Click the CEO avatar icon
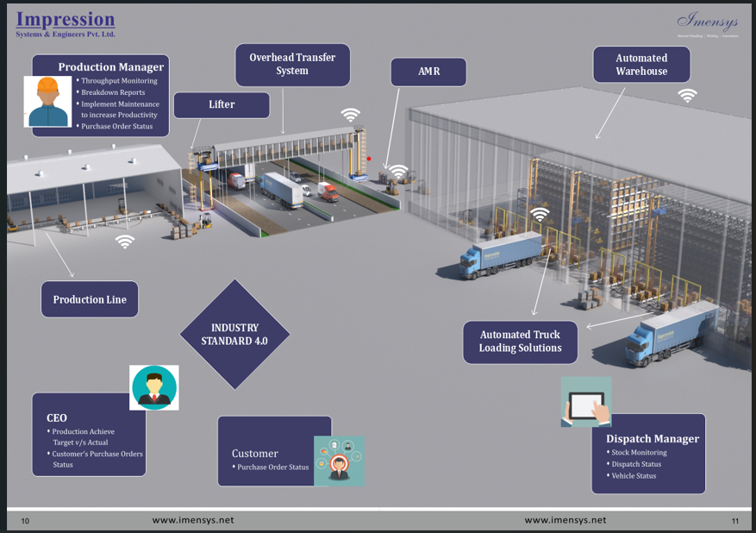The height and width of the screenshot is (533, 756). [x=154, y=387]
